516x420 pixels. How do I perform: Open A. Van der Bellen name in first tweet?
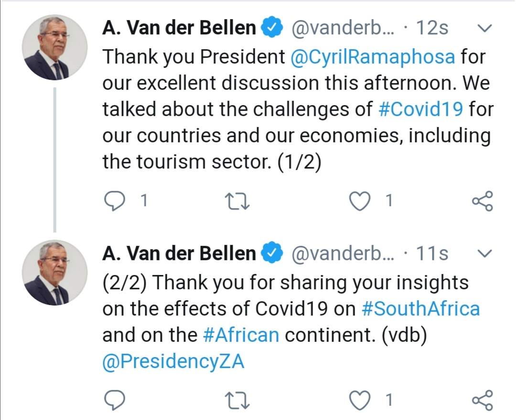click(179, 29)
